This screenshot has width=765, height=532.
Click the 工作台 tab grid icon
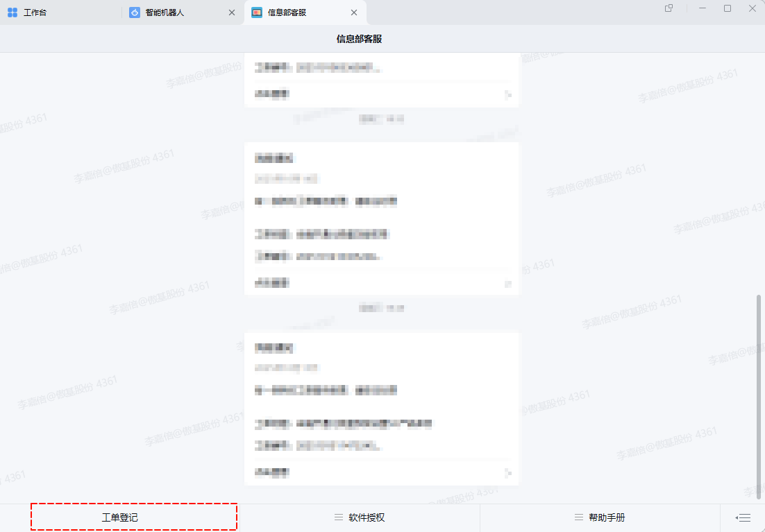[12, 12]
